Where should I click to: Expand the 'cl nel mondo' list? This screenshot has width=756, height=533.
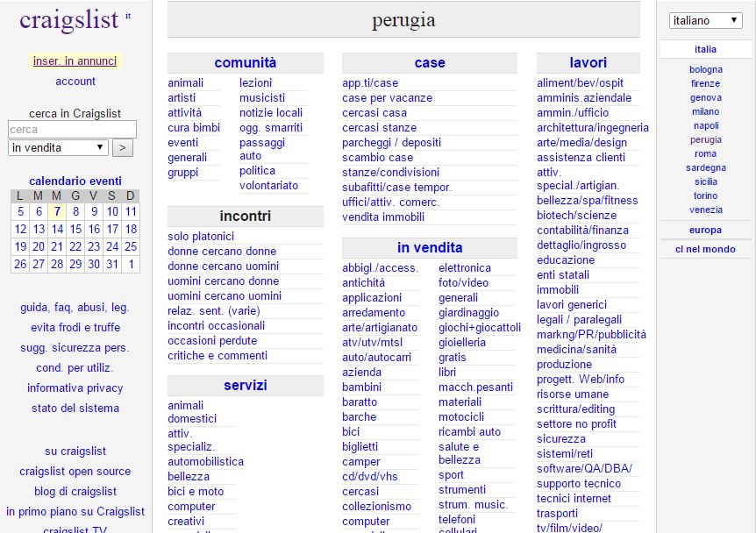[x=705, y=249]
